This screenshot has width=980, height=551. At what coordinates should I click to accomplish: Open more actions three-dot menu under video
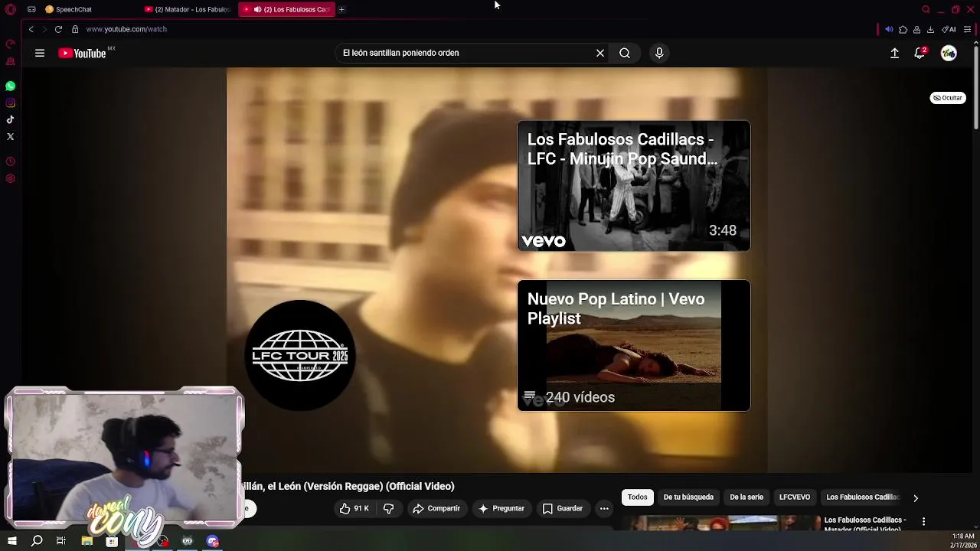point(604,508)
